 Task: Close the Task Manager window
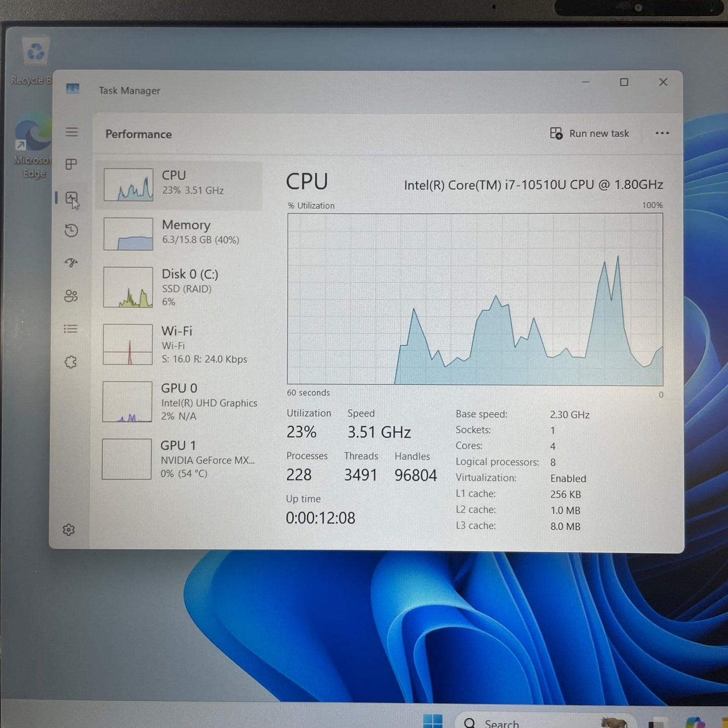663,82
